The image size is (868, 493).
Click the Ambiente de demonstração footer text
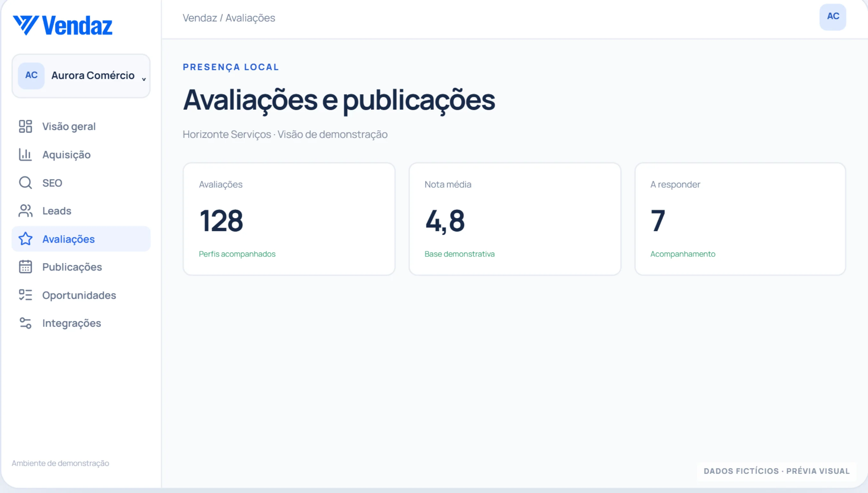pyautogui.click(x=60, y=463)
